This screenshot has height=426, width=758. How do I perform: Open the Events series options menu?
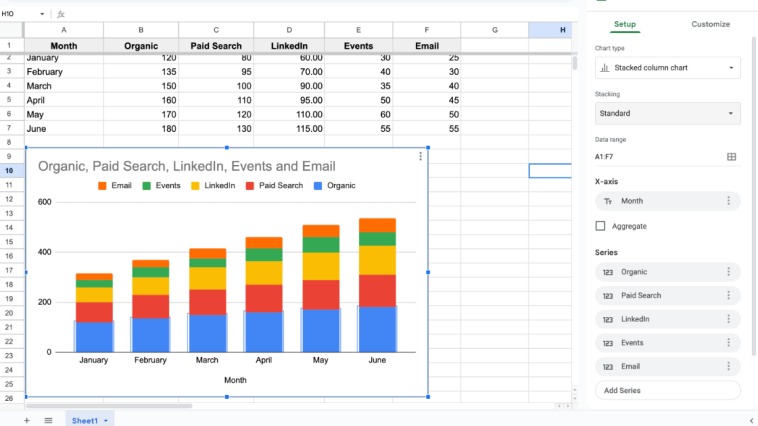[x=728, y=343]
